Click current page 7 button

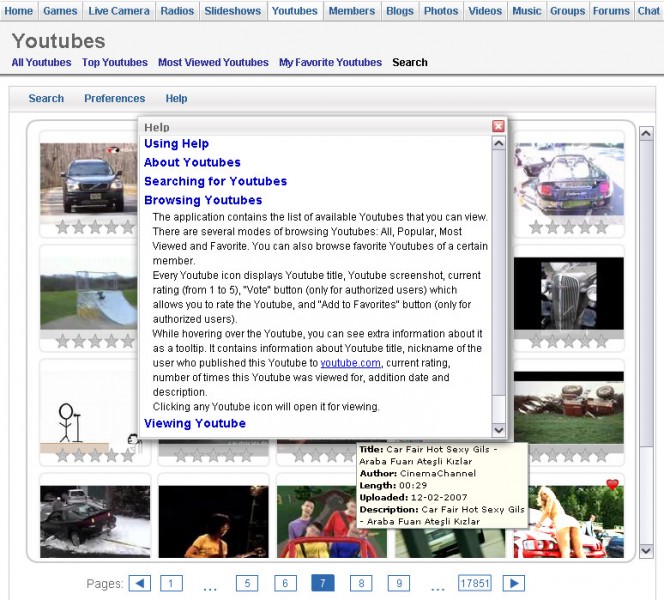coord(323,583)
